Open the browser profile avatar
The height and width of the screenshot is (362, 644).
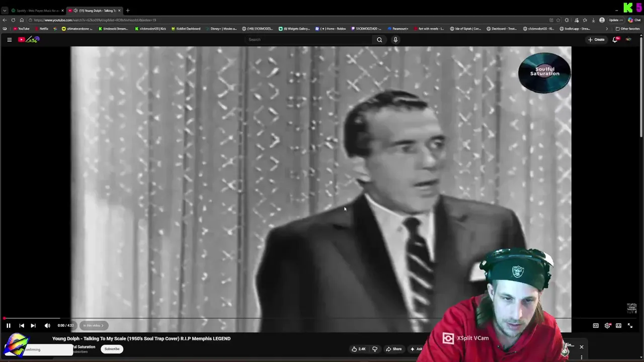click(602, 20)
